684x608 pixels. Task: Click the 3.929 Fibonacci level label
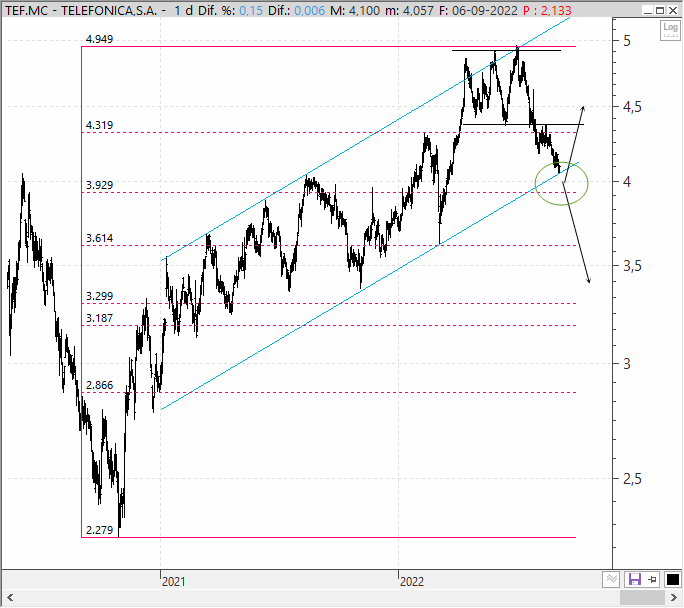tap(99, 185)
